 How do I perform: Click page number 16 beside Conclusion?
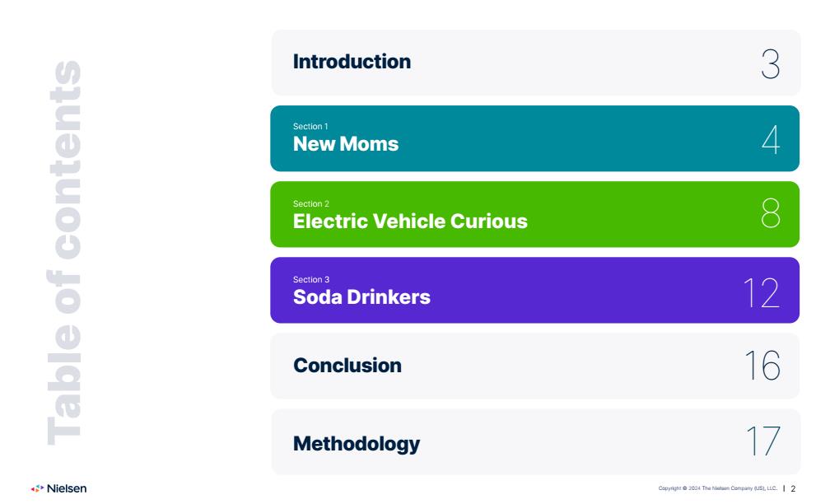point(762,366)
